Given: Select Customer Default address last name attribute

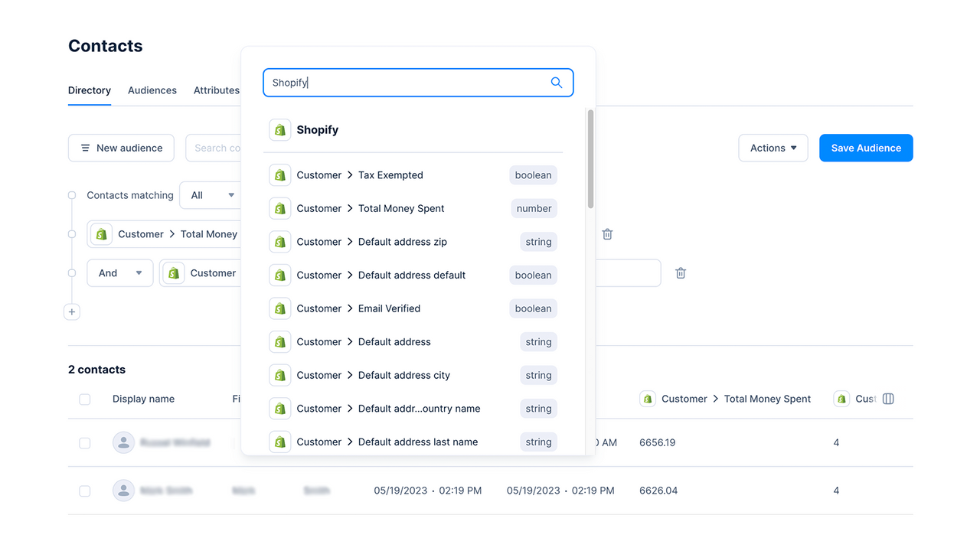Looking at the screenshot, I should 413,442.
